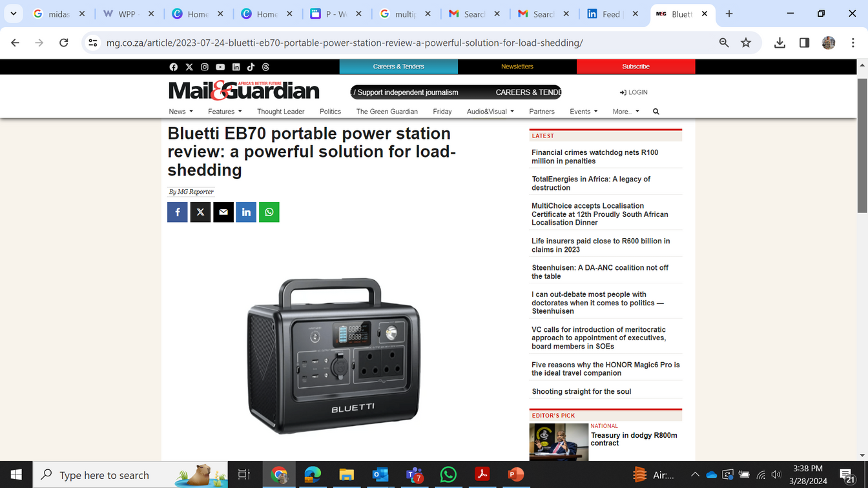Screen dimensions: 868x488
Task: Expand the Audio&Visual menu dropdown
Action: [490, 112]
